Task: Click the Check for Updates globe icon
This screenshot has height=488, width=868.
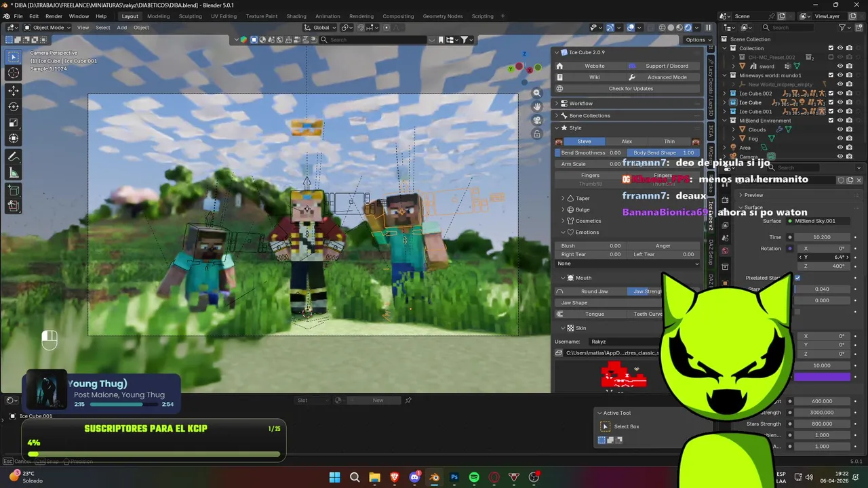Action: [x=559, y=89]
